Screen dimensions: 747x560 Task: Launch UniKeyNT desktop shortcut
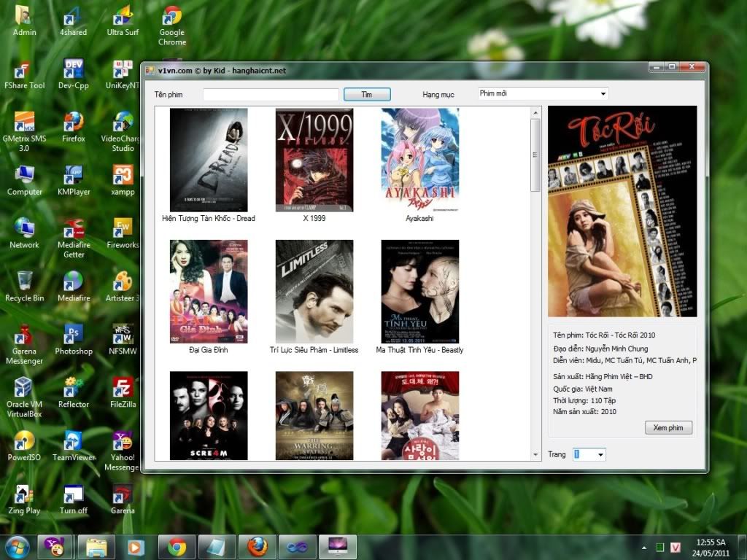123,74
